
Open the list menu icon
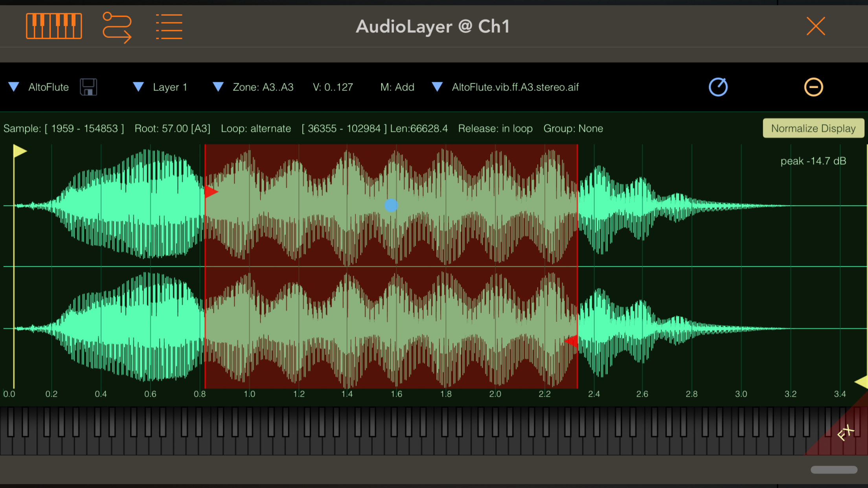(169, 27)
